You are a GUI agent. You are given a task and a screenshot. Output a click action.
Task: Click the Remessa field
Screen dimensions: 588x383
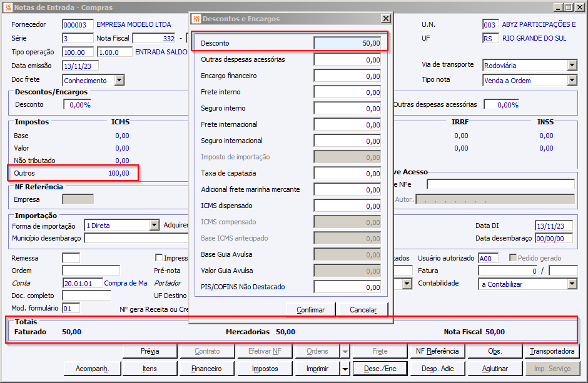(71, 258)
